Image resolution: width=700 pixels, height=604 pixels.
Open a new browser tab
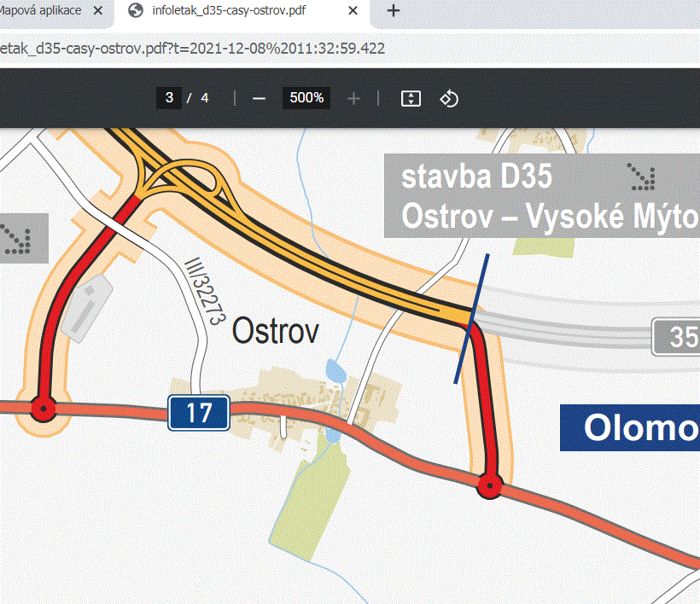click(x=391, y=12)
